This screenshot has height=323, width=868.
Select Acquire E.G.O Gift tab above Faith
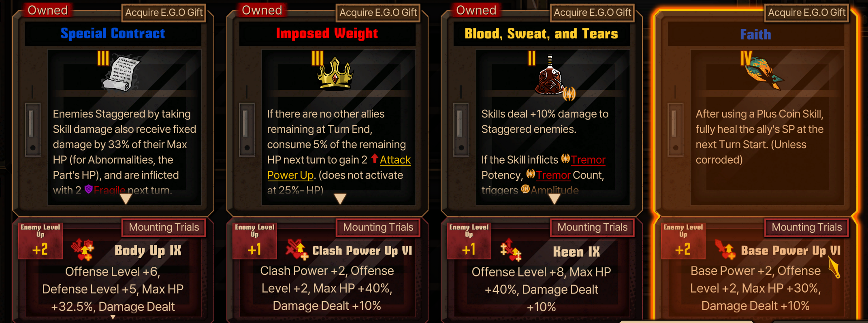click(806, 13)
